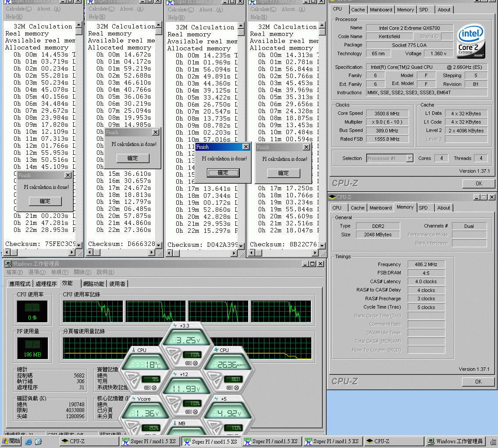This screenshot has width=498, height=448.
Task: Confirm 確定 in first Super PI Finish dialog
Action: 45,201
